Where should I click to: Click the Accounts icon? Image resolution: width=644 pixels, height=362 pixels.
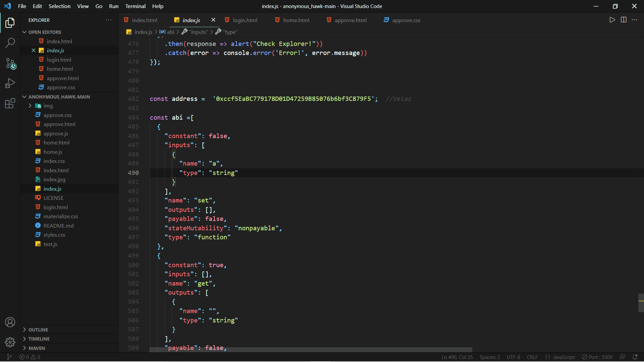tap(10, 322)
